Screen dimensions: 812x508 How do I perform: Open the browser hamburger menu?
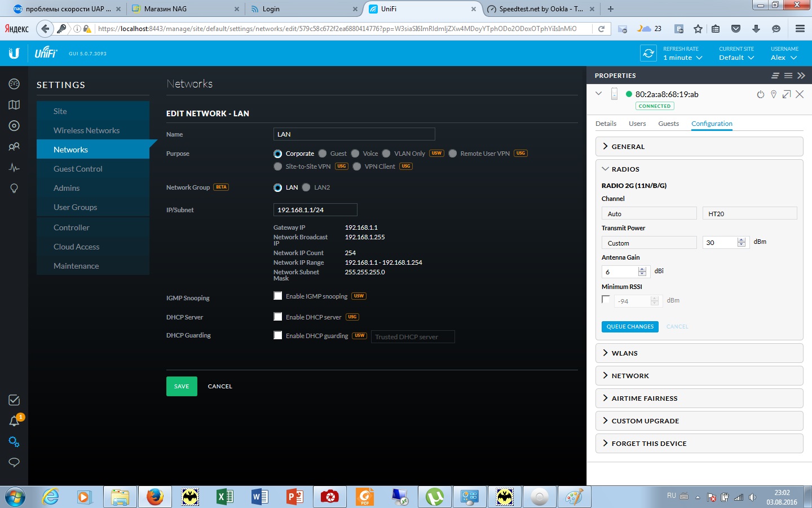(x=800, y=29)
